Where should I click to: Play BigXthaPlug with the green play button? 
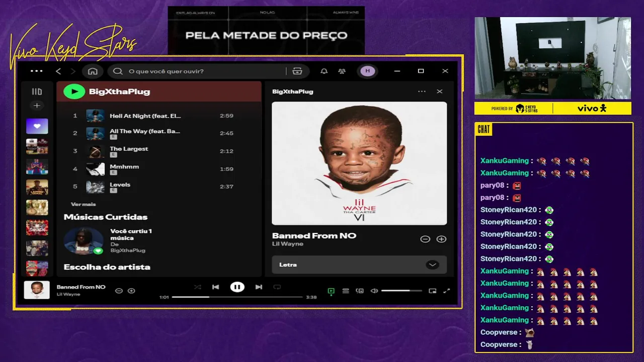pyautogui.click(x=74, y=92)
